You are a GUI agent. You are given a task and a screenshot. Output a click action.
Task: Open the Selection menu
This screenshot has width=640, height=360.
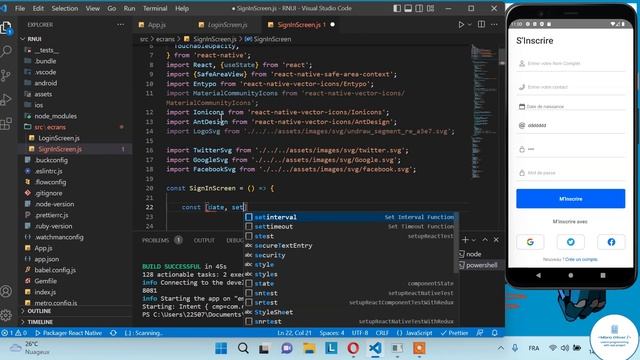(x=64, y=8)
